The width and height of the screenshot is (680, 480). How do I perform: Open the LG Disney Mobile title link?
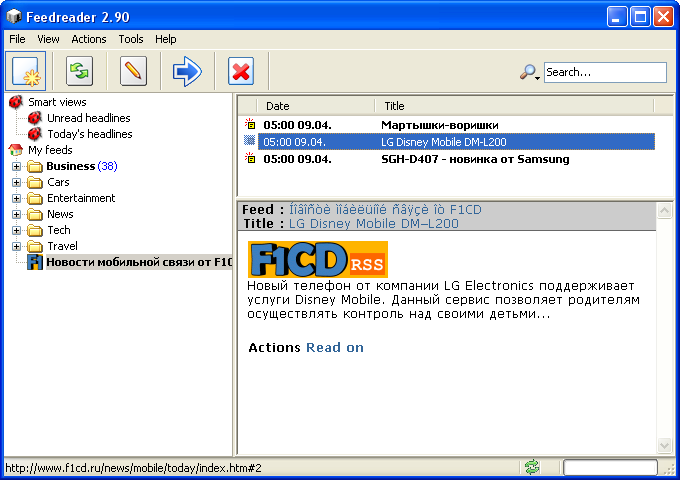[373, 224]
